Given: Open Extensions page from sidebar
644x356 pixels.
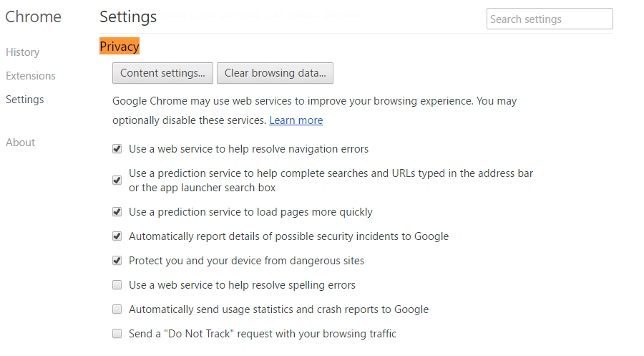Looking at the screenshot, I should 31,76.
